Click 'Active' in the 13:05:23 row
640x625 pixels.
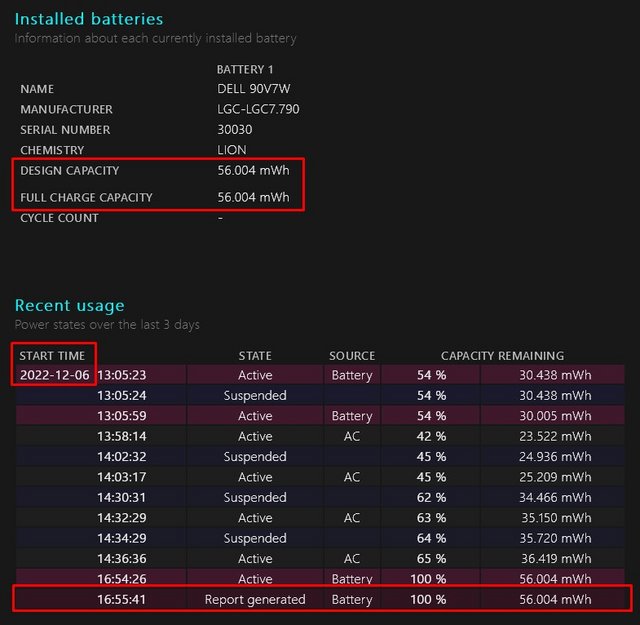pos(255,375)
